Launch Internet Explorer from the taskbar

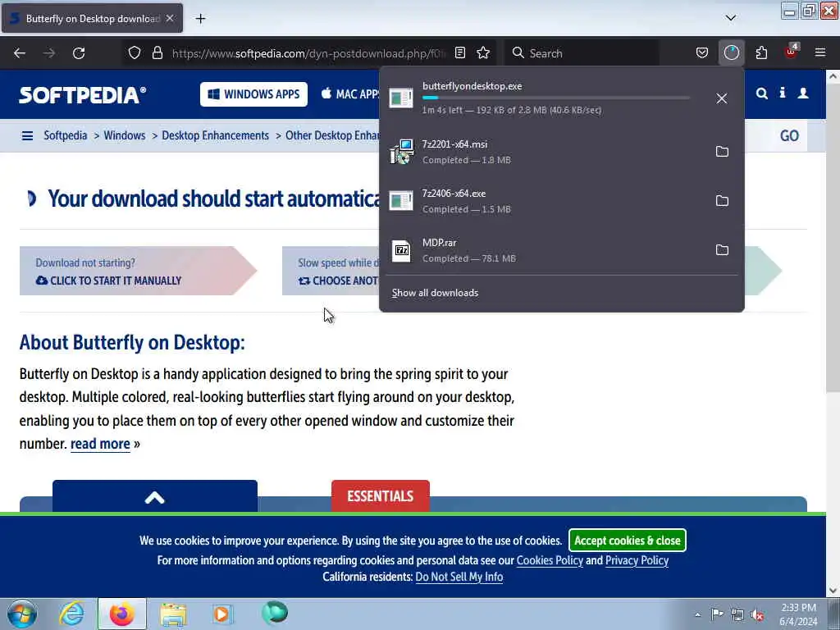click(x=71, y=614)
